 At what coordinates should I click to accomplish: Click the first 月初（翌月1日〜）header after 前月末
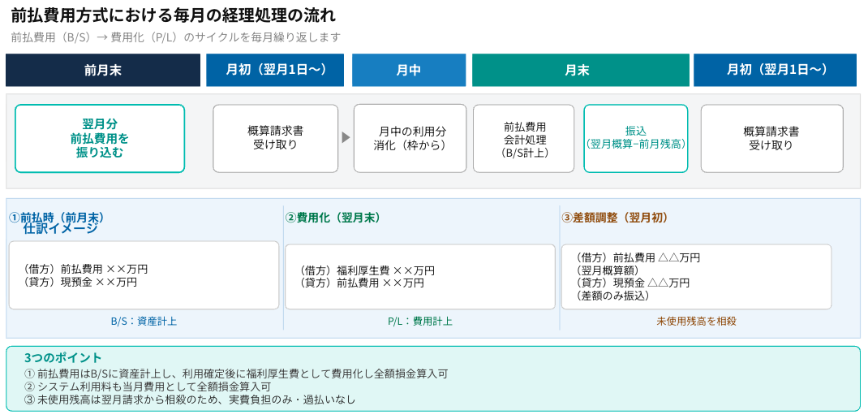[x=275, y=71]
